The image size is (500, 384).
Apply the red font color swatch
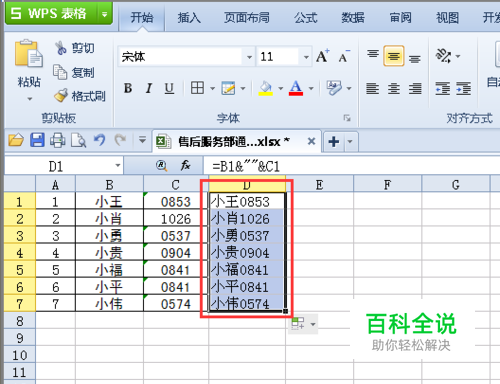296,88
